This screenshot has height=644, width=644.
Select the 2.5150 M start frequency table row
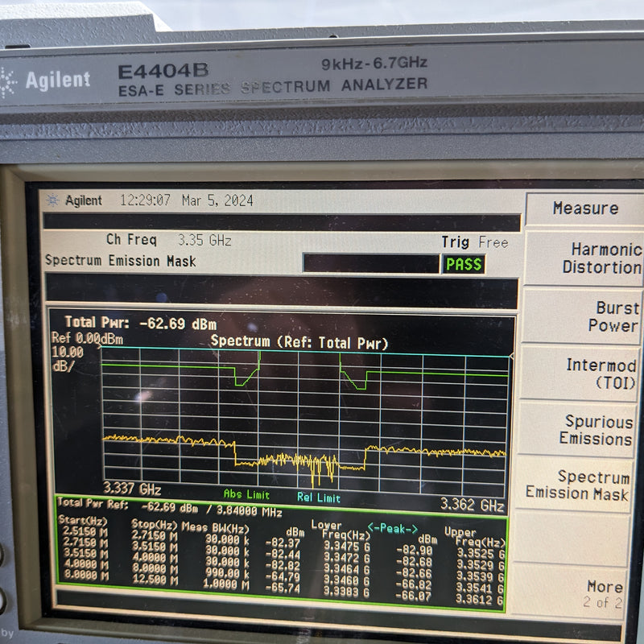(83, 534)
